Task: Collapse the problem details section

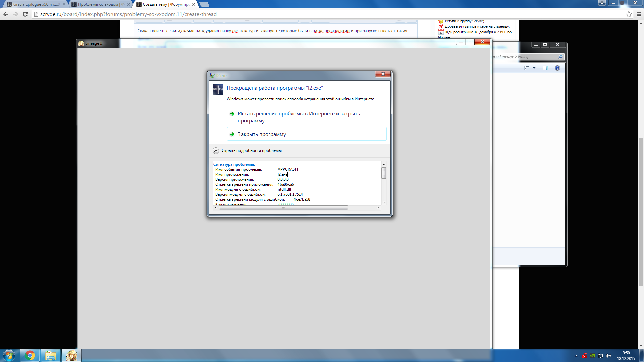Action: tap(216, 150)
